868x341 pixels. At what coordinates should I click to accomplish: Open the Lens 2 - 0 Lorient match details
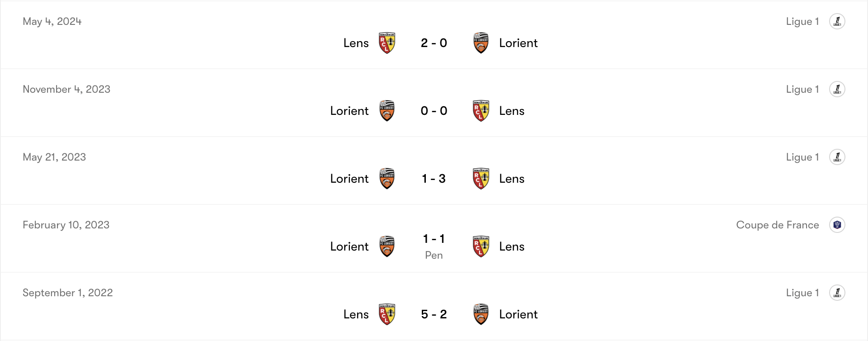(x=434, y=43)
